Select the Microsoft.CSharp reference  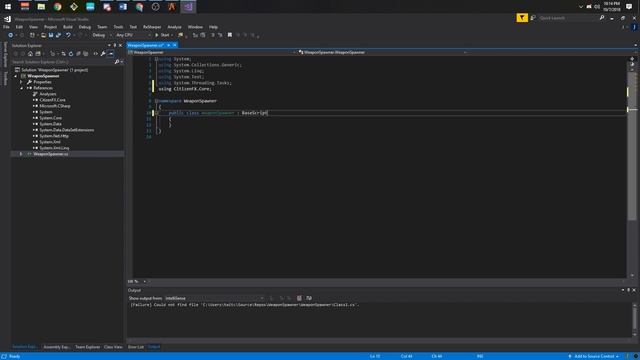pos(55,106)
